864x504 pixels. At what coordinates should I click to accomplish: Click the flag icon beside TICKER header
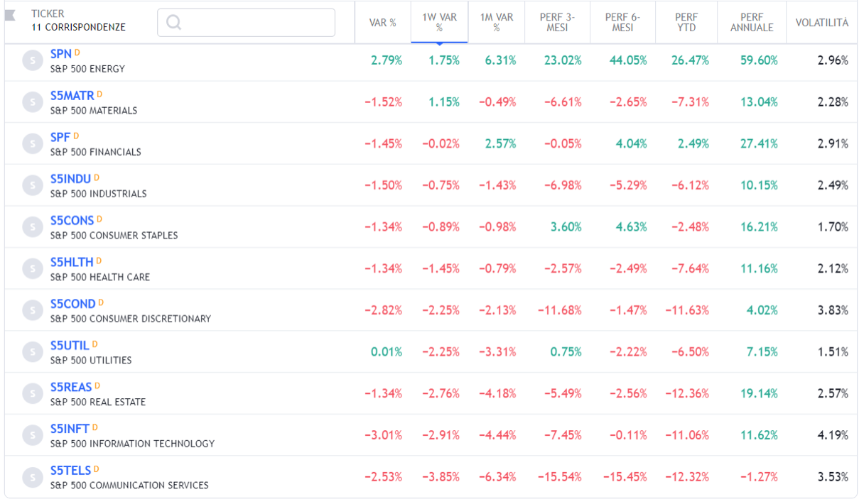coord(11,16)
